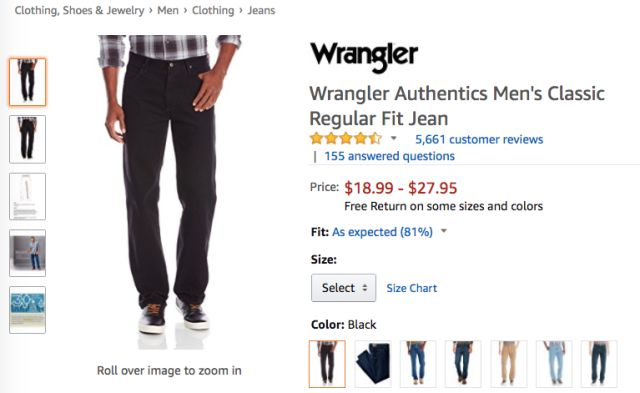
Task: Expand the star rating breakdown arrow
Action: 393,138
